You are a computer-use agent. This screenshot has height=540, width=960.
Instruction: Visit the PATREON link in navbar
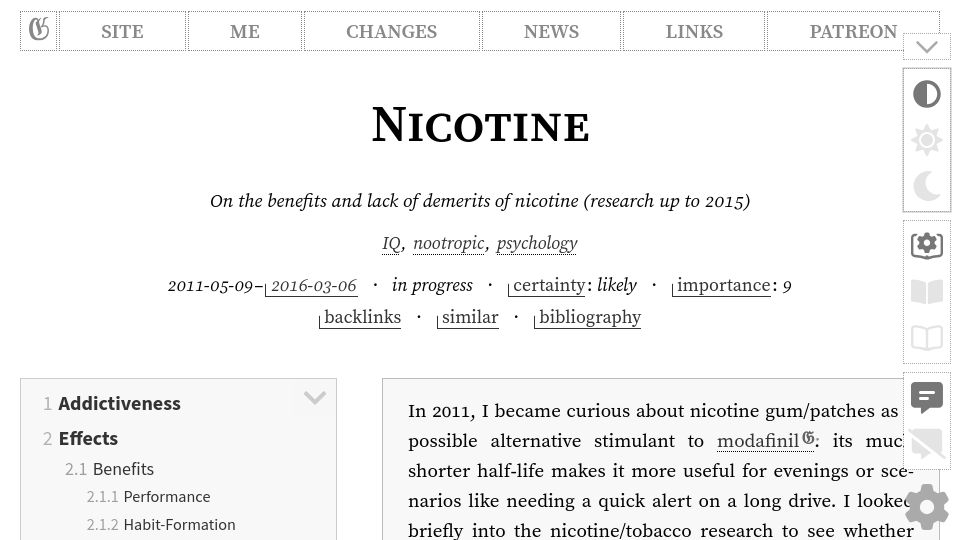(x=853, y=31)
